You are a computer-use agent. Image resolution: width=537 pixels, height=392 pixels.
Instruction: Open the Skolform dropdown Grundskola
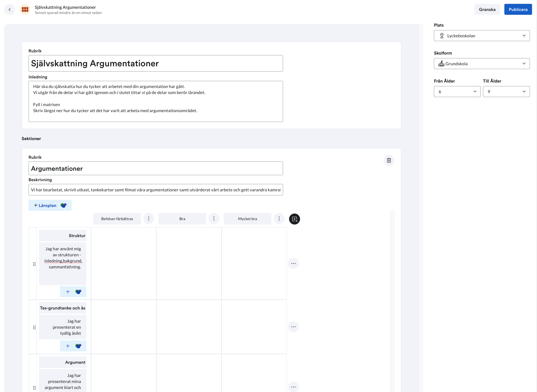tap(481, 64)
